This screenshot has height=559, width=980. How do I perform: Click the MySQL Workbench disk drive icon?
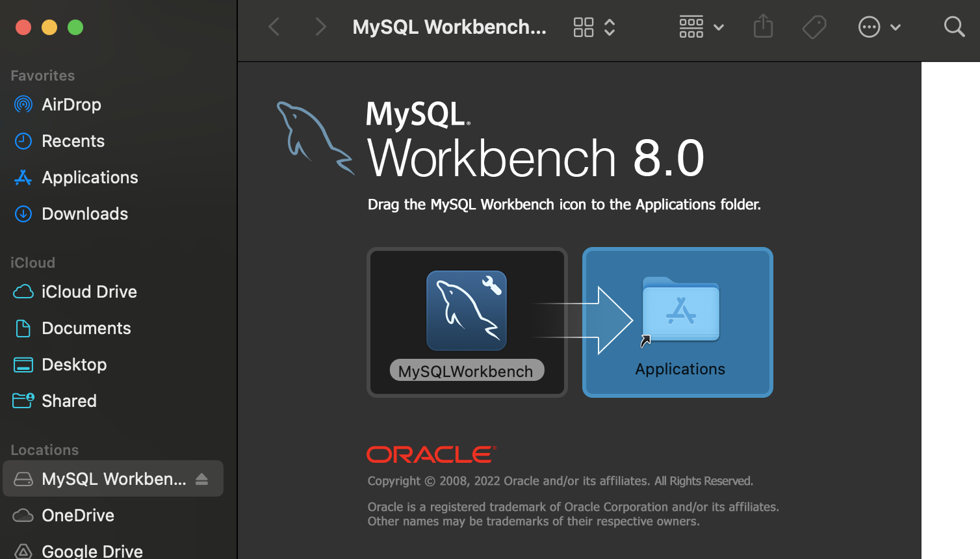point(23,479)
